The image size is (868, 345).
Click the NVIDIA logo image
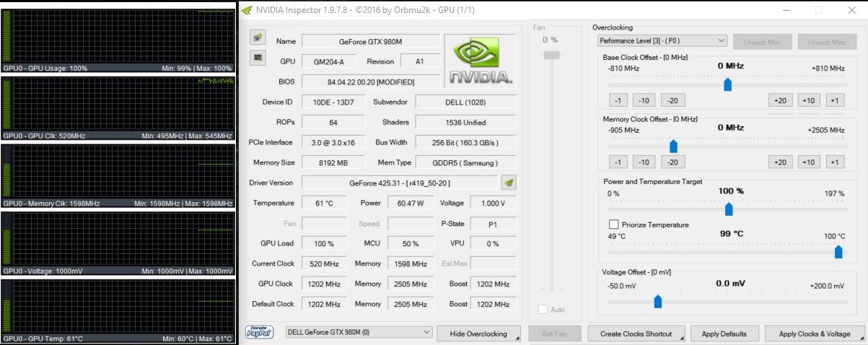pos(481,61)
